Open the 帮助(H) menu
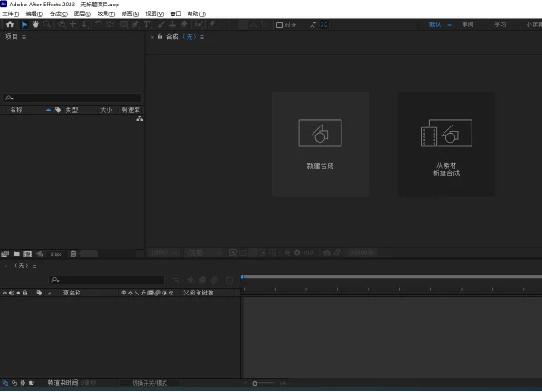The width and height of the screenshot is (542, 392). 196,14
